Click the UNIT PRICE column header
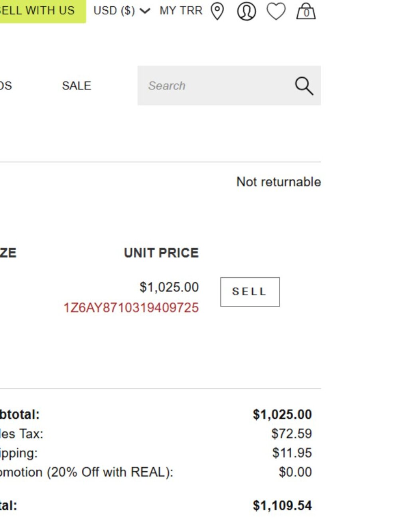This screenshot has height=532, width=399. (x=161, y=253)
